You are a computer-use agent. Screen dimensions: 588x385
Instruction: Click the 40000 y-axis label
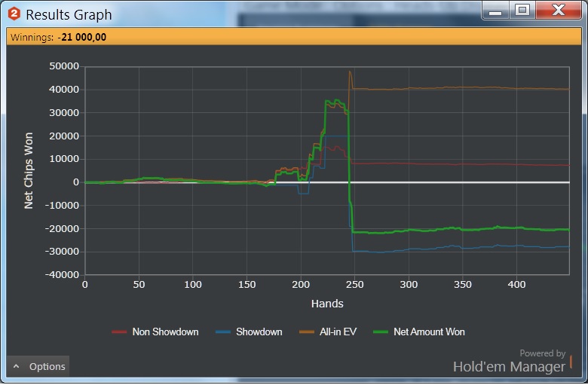coord(64,90)
